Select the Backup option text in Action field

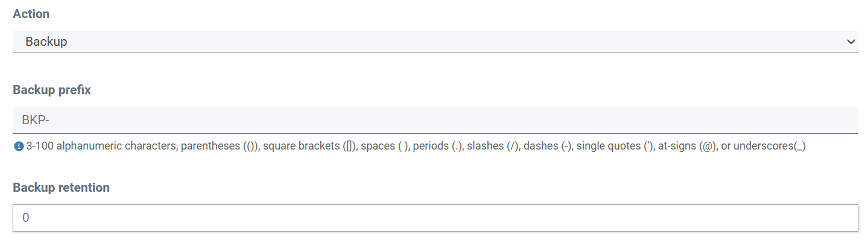[46, 42]
